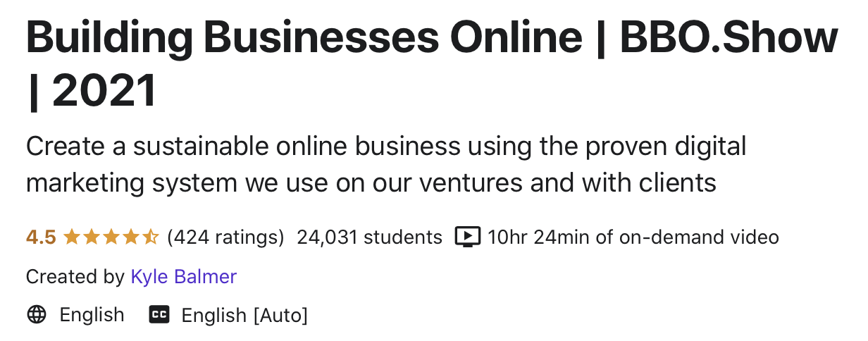
Task: Click the half-filled fifth star
Action: pos(151,237)
